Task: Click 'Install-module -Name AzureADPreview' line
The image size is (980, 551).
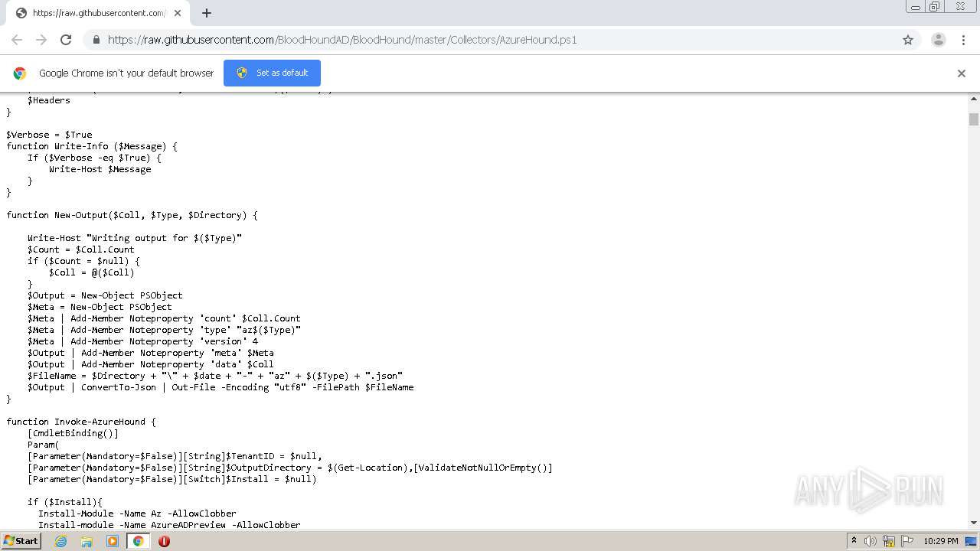Action: [x=169, y=525]
